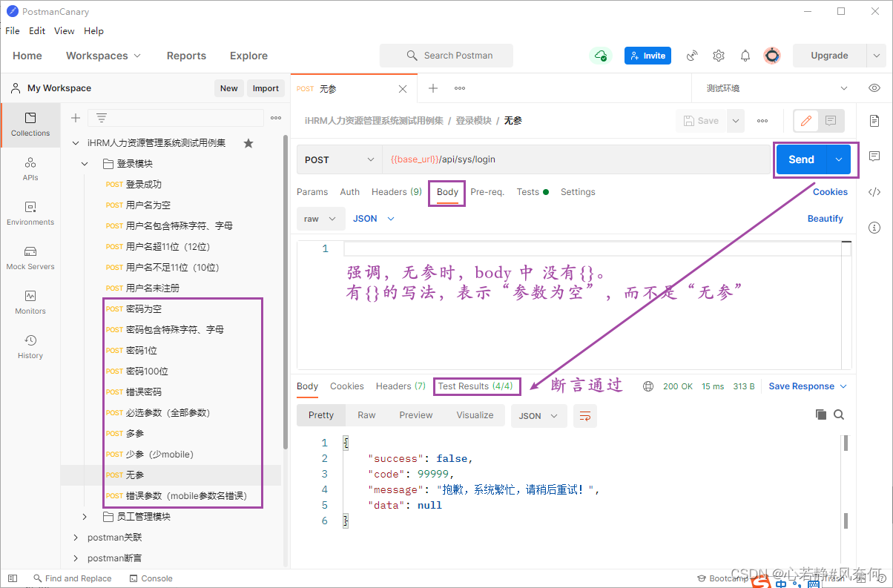The width and height of the screenshot is (893, 588).
Task: Open the Mock Servers sidebar panel
Action: coord(30,258)
